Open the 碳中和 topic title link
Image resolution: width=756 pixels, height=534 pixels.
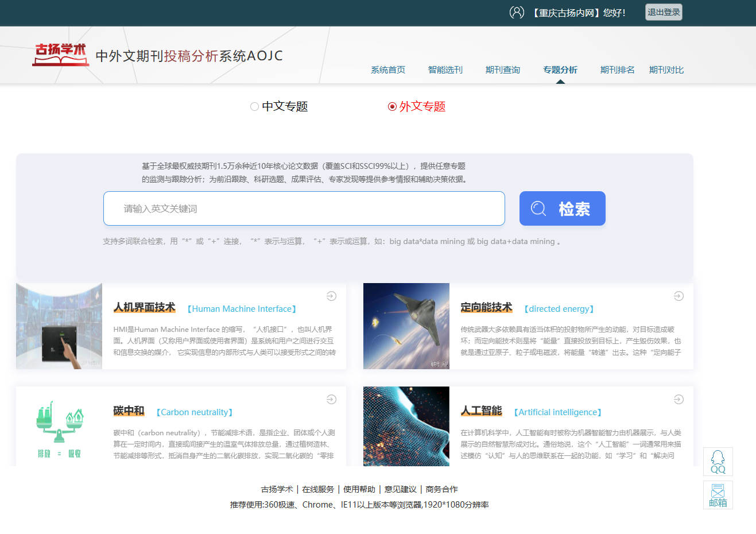point(129,411)
